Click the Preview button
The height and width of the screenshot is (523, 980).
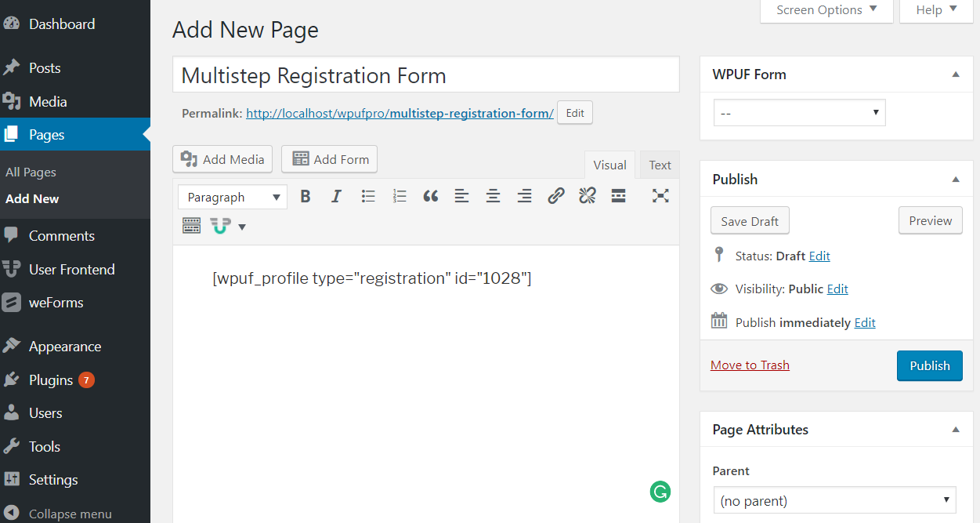pyautogui.click(x=930, y=221)
